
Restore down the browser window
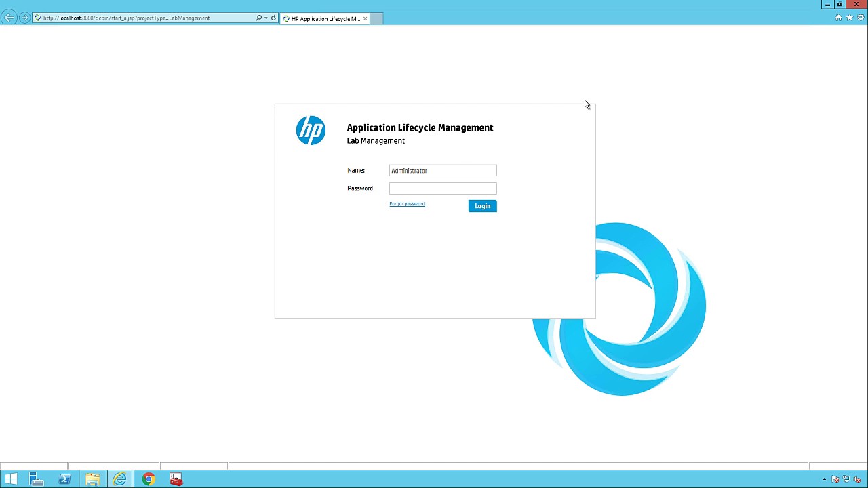[840, 4]
